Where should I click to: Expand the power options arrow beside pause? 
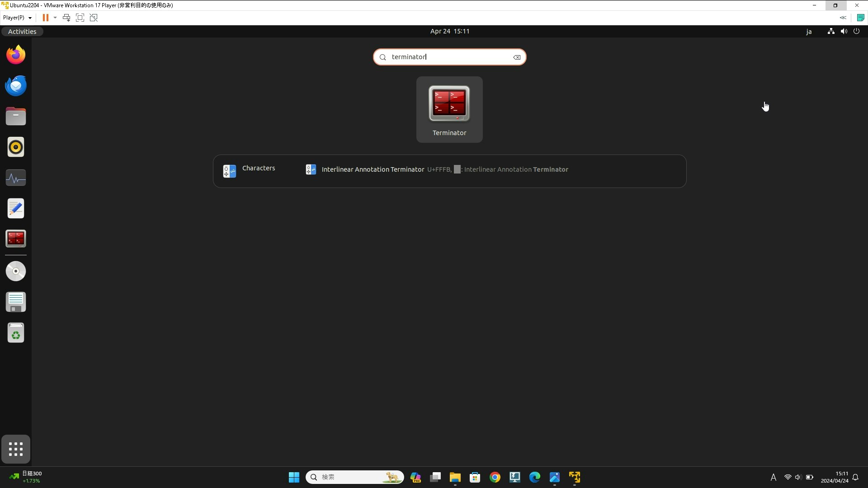pyautogui.click(x=55, y=18)
